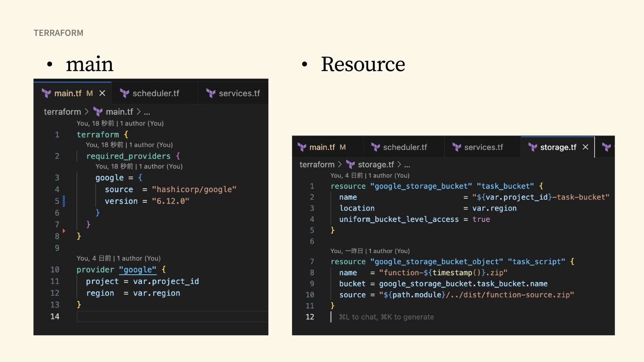The width and height of the screenshot is (644, 362).
Task: Click Terraform icon on tab after storage.tf
Action: click(x=606, y=147)
